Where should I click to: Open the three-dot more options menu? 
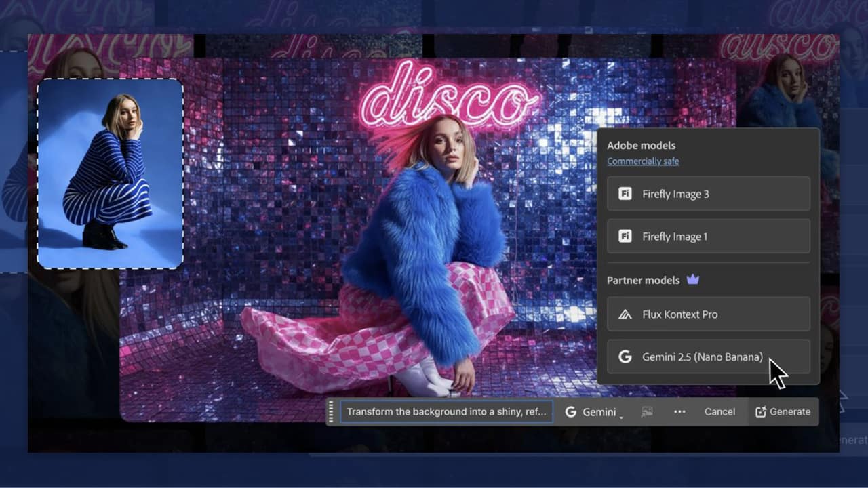click(x=679, y=411)
